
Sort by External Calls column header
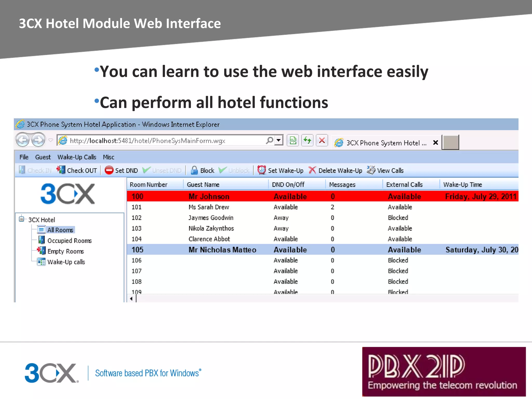click(x=411, y=184)
